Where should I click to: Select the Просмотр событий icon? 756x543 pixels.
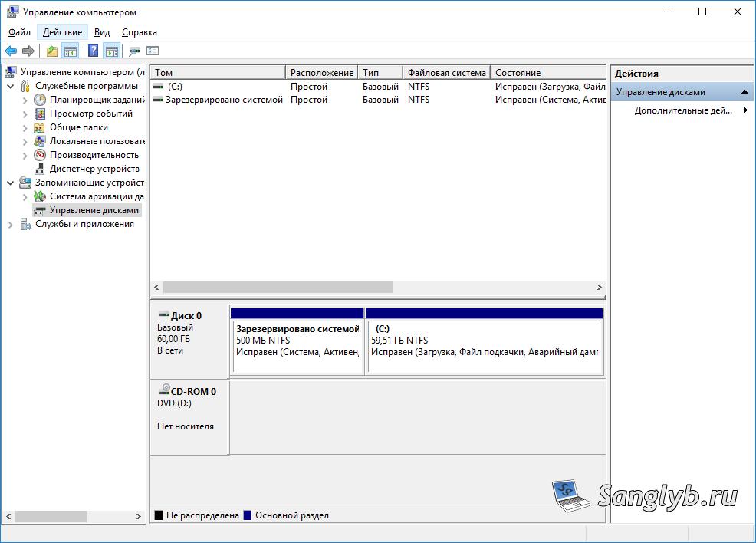click(40, 114)
